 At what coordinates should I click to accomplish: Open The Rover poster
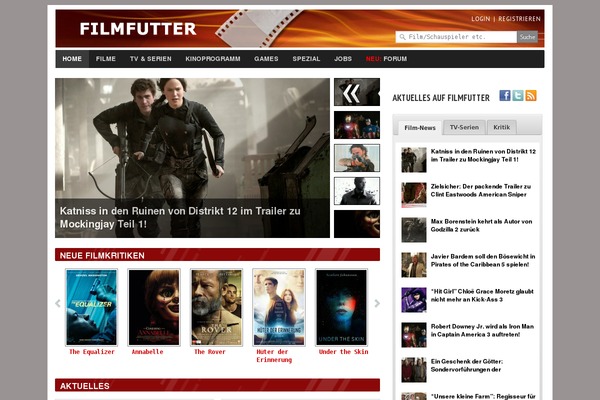tap(217, 307)
